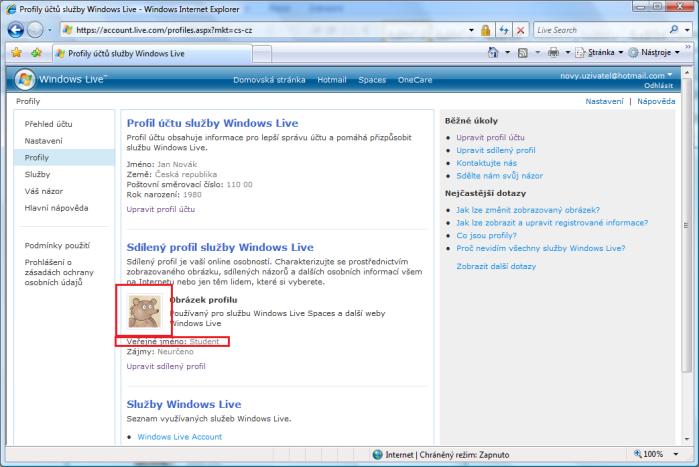Image resolution: width=699 pixels, height=467 pixels.
Task: Click the 100% zoom level button
Action: click(x=649, y=454)
